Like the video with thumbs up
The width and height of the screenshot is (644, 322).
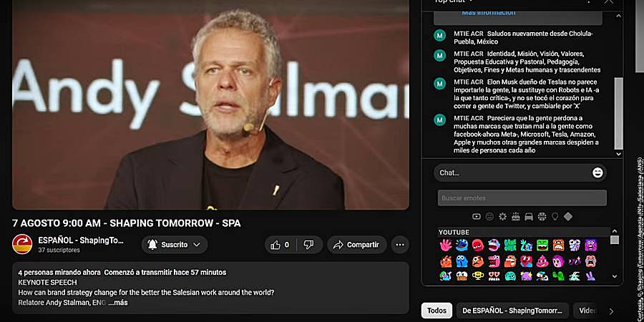coord(280,245)
